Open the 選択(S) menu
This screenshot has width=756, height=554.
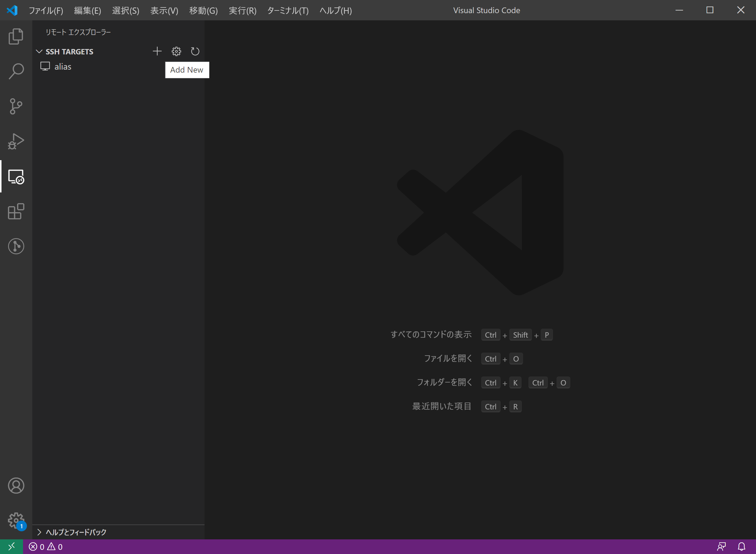(126, 10)
